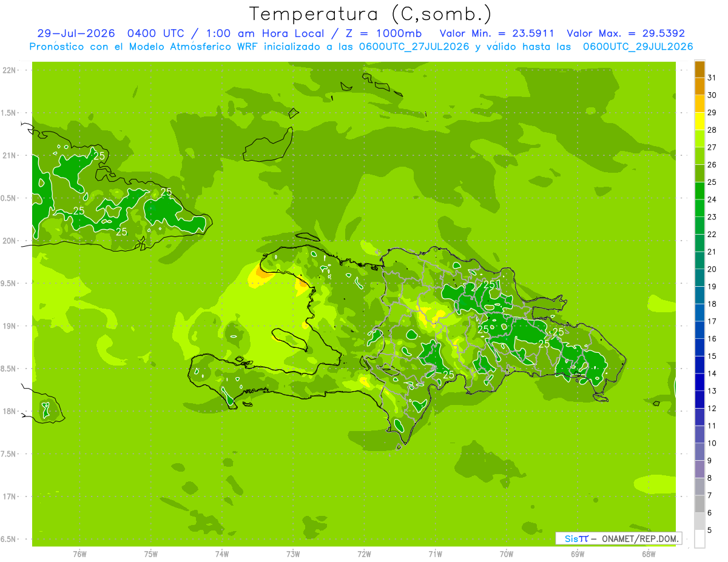Pick the yellow swatch between legend 28 and 29
This screenshot has height=562, width=728.
pyautogui.click(x=699, y=121)
